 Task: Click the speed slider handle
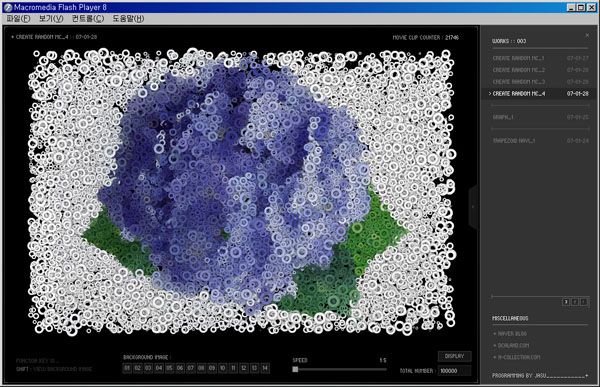295,369
